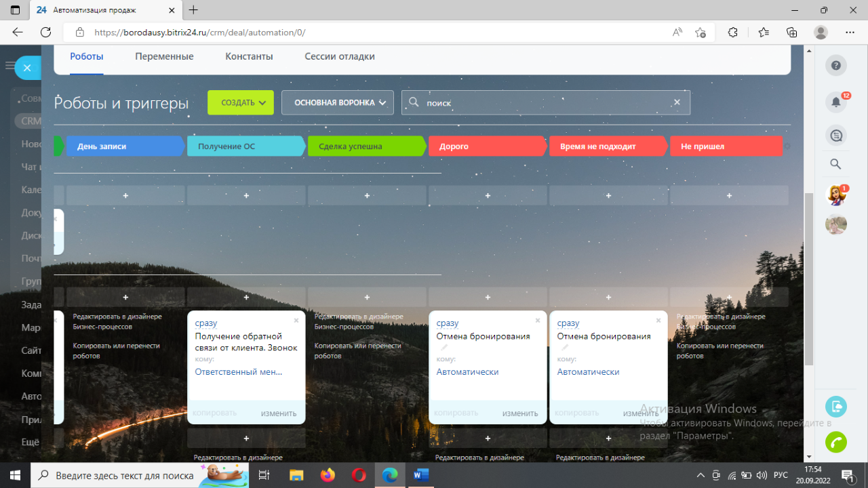Add a robot at the top of День записи
This screenshot has height=488, width=868.
pyautogui.click(x=125, y=297)
